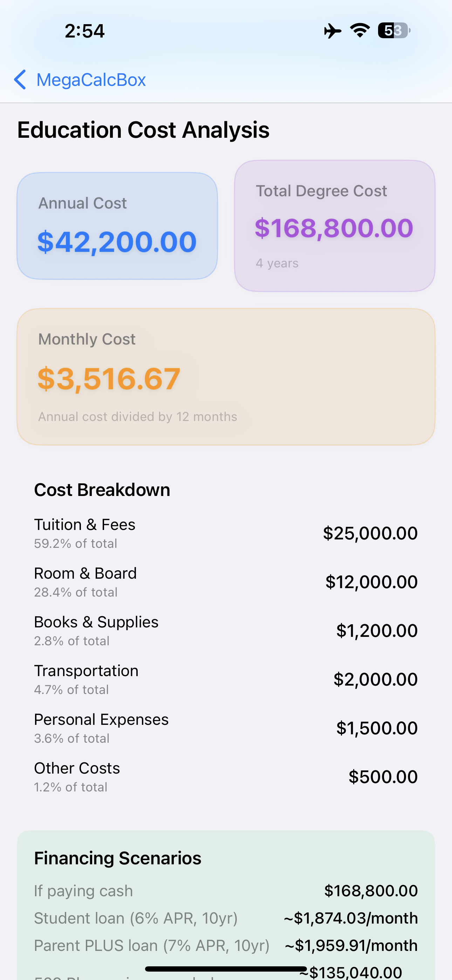The image size is (452, 980).
Task: Select the Tuition & Fees row
Action: pyautogui.click(x=226, y=533)
